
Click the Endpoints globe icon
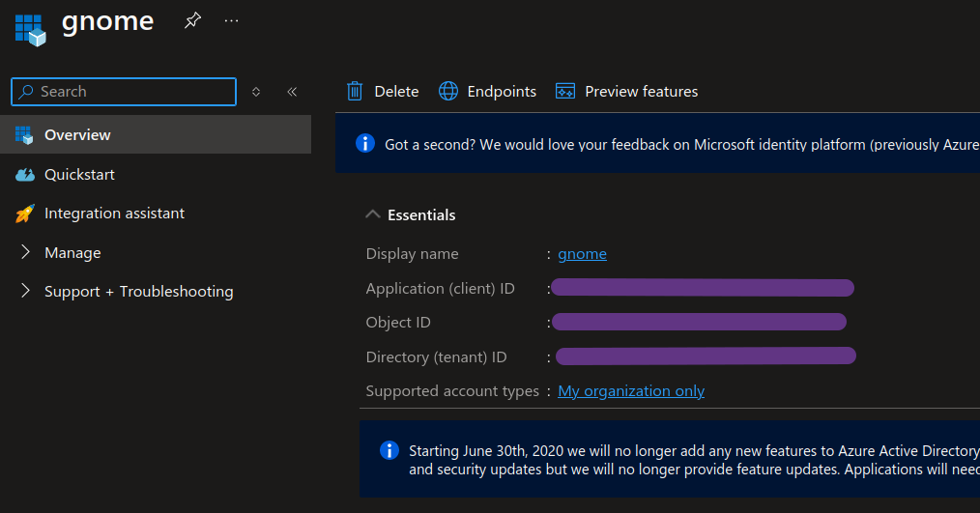point(448,91)
